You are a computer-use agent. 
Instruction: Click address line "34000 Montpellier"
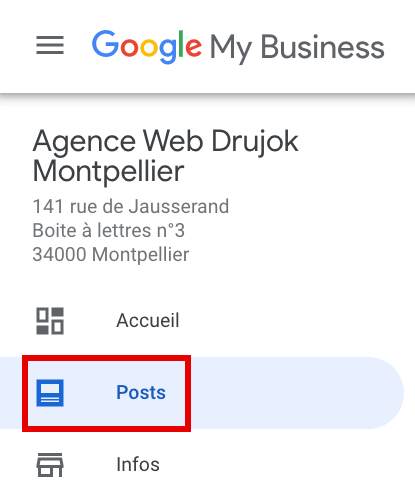coord(111,254)
